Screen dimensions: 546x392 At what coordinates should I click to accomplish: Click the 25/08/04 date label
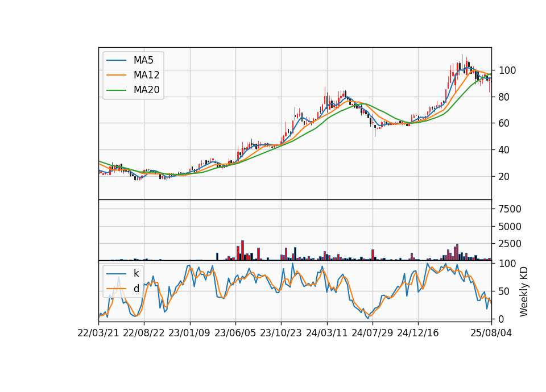(x=491, y=333)
